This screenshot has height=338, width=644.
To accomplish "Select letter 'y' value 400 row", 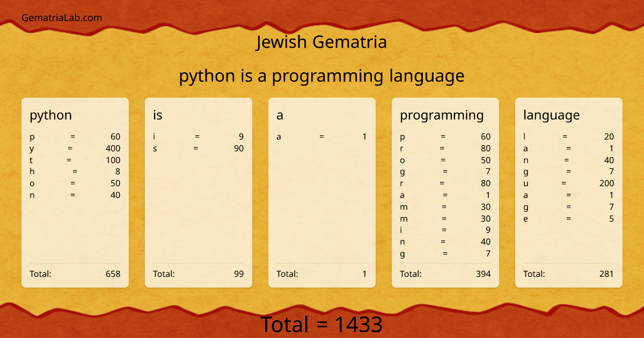I will pos(75,148).
